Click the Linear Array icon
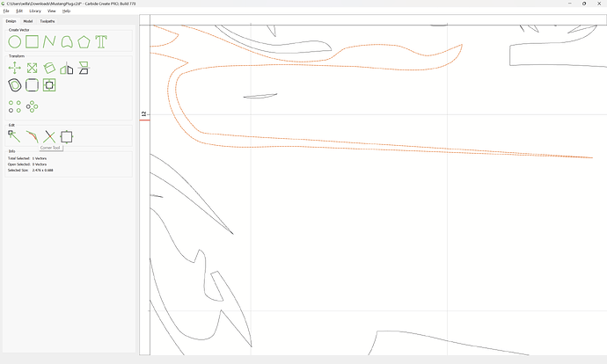Viewport: 607px width, 364px height. point(15,106)
